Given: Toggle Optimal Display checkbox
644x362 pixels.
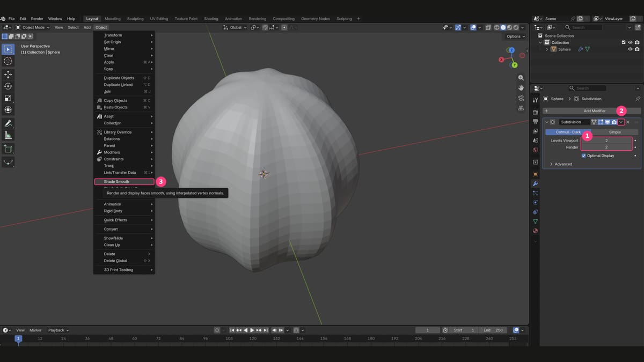Looking at the screenshot, I should (x=584, y=156).
